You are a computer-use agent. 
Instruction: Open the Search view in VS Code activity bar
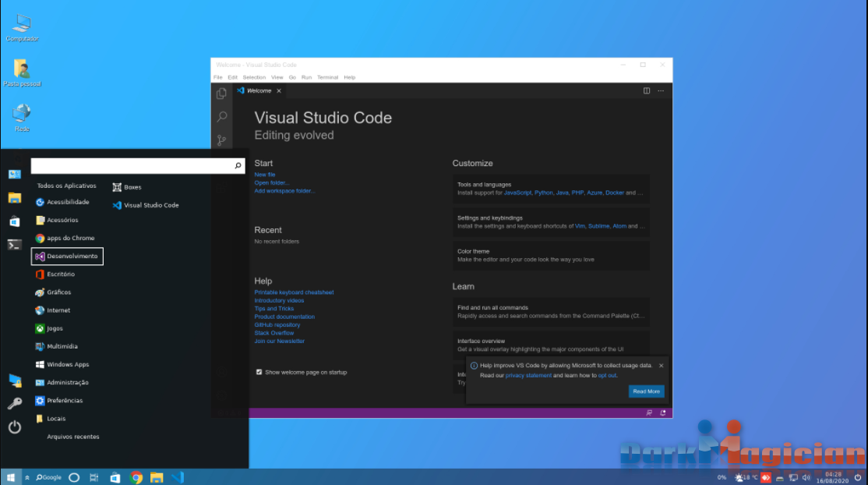(222, 116)
